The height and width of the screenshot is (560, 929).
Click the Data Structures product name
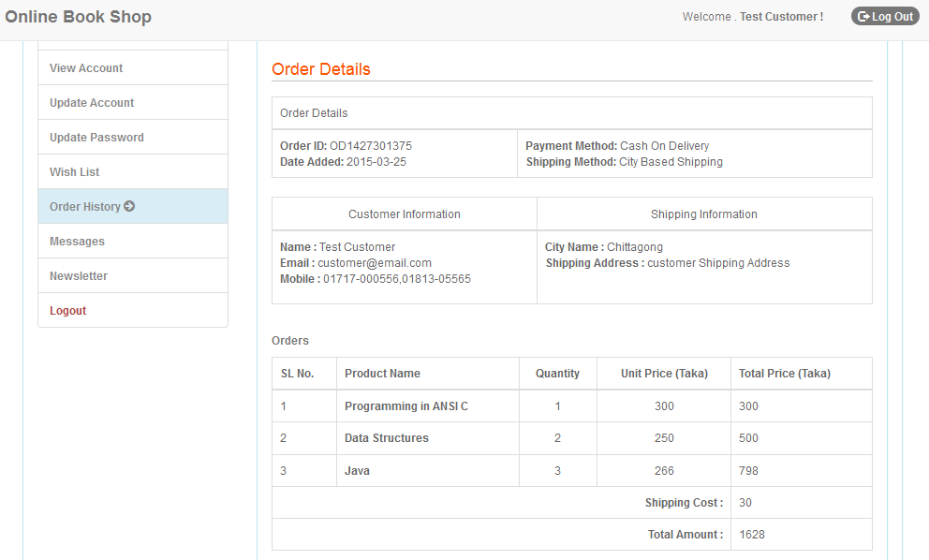(386, 438)
